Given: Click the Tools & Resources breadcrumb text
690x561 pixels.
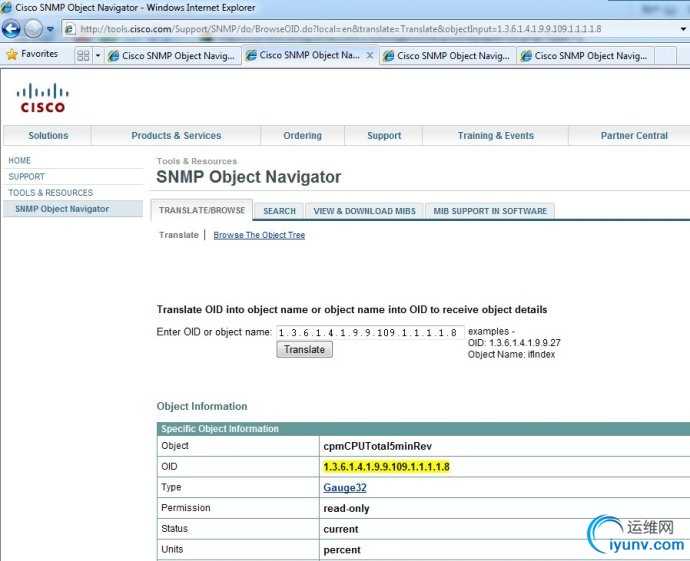Looking at the screenshot, I should tap(197, 161).
